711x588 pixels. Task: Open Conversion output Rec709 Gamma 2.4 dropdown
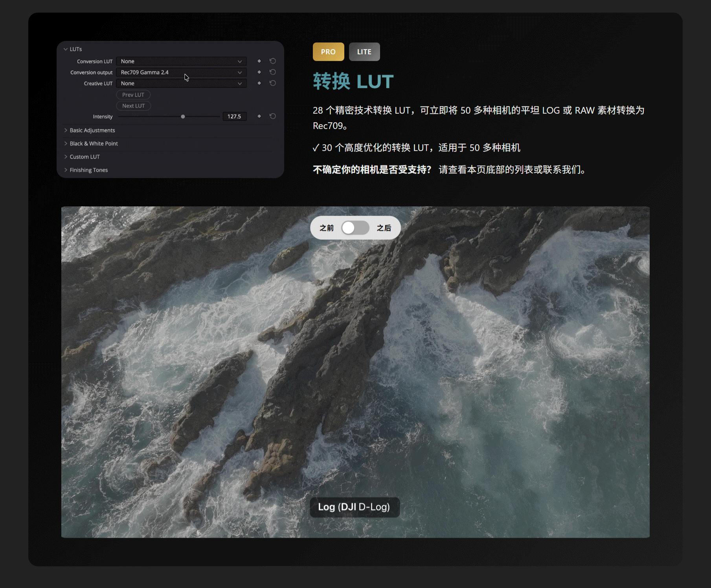[181, 72]
